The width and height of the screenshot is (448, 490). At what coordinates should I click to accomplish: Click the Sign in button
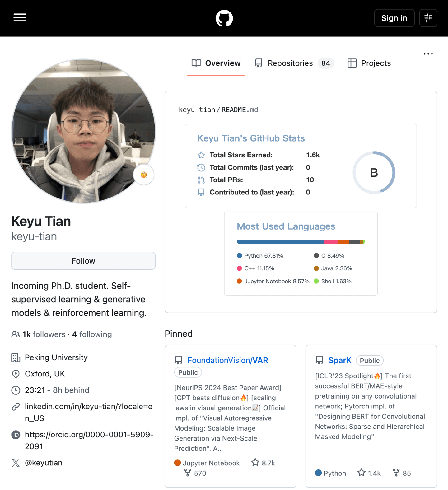pyautogui.click(x=394, y=18)
